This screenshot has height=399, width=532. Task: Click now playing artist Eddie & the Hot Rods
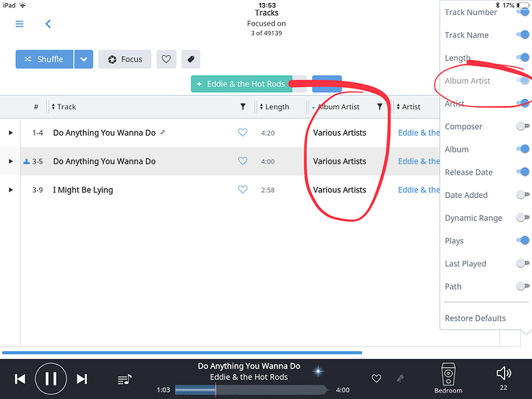coord(248,377)
